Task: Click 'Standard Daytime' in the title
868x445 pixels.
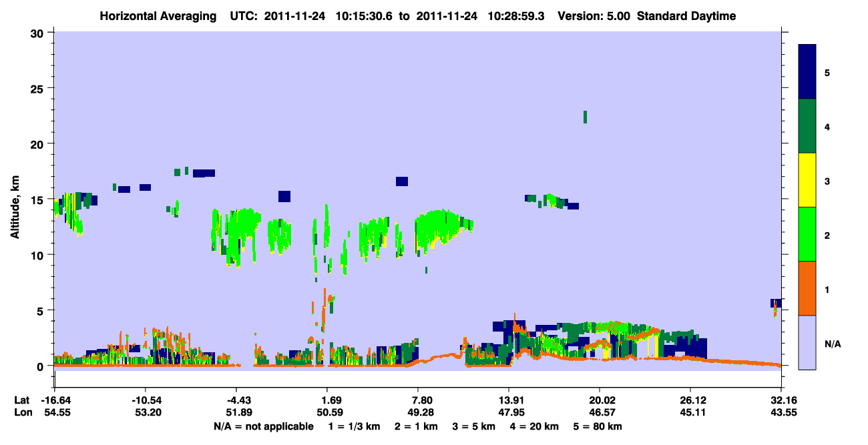Action: [x=686, y=16]
